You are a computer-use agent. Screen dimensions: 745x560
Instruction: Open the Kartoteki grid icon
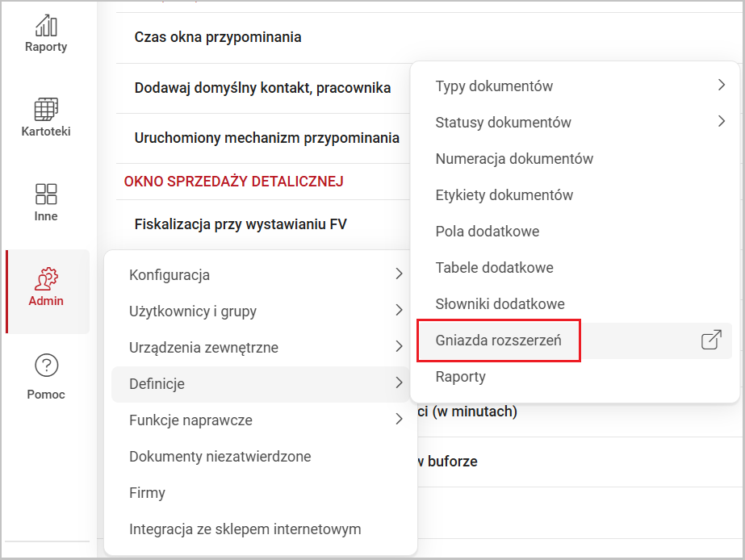(x=46, y=109)
